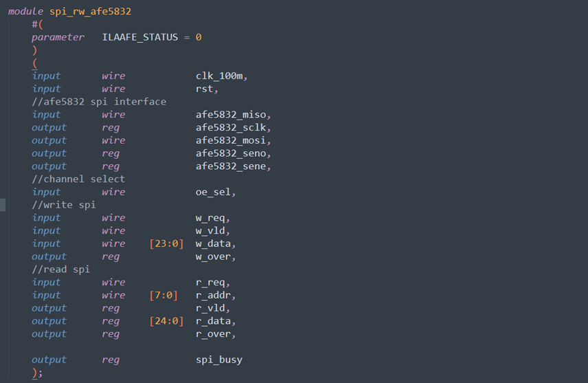Screen dimensions: 588x383
Task: Click the '//channel select' comment
Action: click(78, 179)
